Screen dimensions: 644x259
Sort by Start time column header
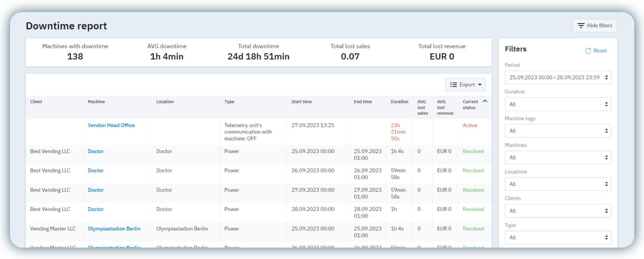point(301,102)
